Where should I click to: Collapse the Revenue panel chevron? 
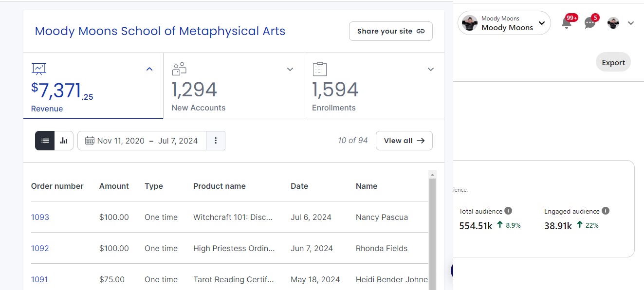pyautogui.click(x=149, y=69)
